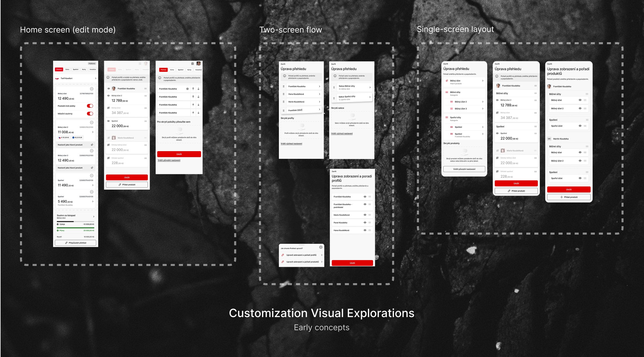Click the close X on Jak chcete Přehled upravit sheet
The height and width of the screenshot is (357, 644).
coord(321,247)
